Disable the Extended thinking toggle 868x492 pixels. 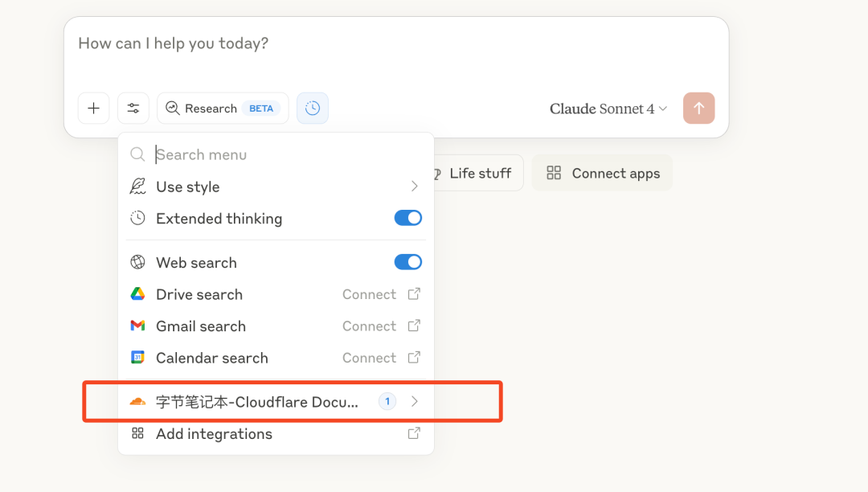coord(408,219)
